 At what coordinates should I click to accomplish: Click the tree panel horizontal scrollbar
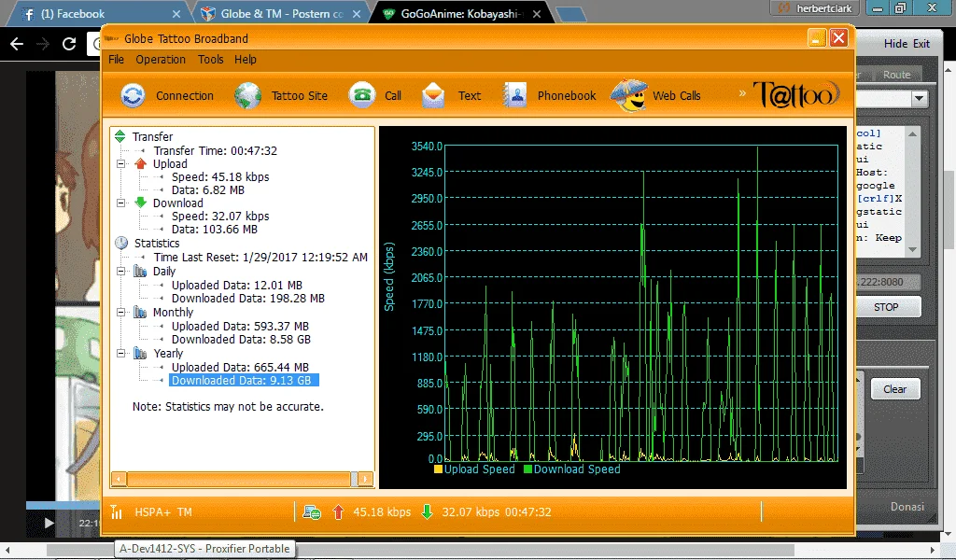pos(238,479)
